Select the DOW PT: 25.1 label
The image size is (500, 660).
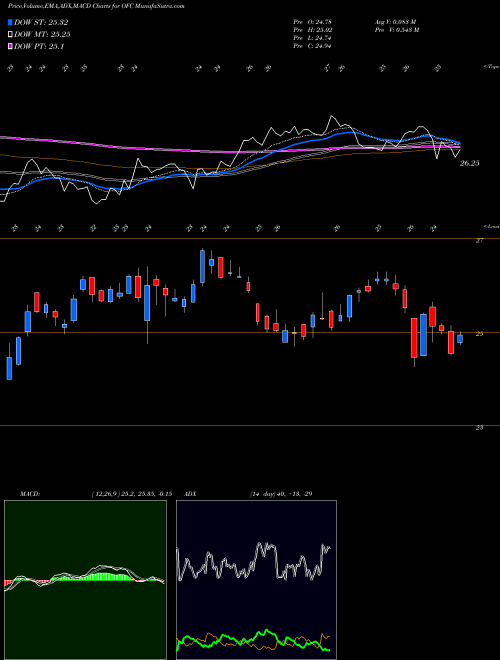(x=39, y=46)
